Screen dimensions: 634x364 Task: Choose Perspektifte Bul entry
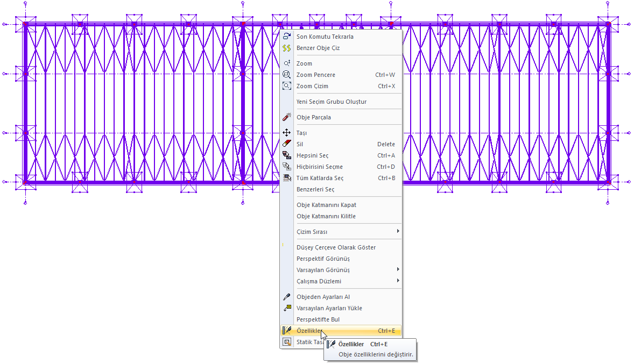(x=341, y=319)
